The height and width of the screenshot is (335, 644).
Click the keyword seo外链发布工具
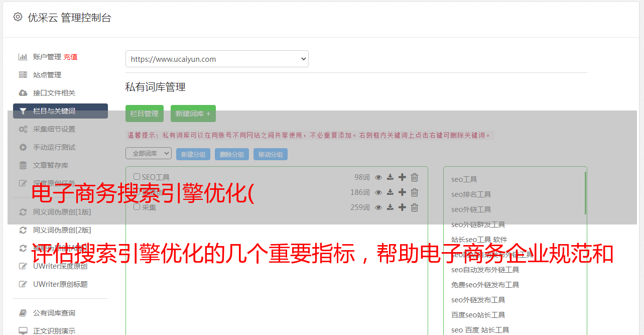point(478,300)
